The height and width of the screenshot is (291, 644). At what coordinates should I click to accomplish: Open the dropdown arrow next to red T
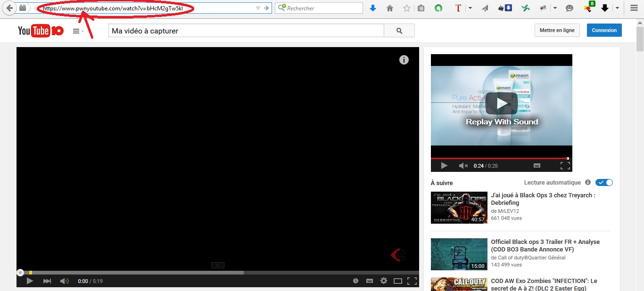[470, 8]
